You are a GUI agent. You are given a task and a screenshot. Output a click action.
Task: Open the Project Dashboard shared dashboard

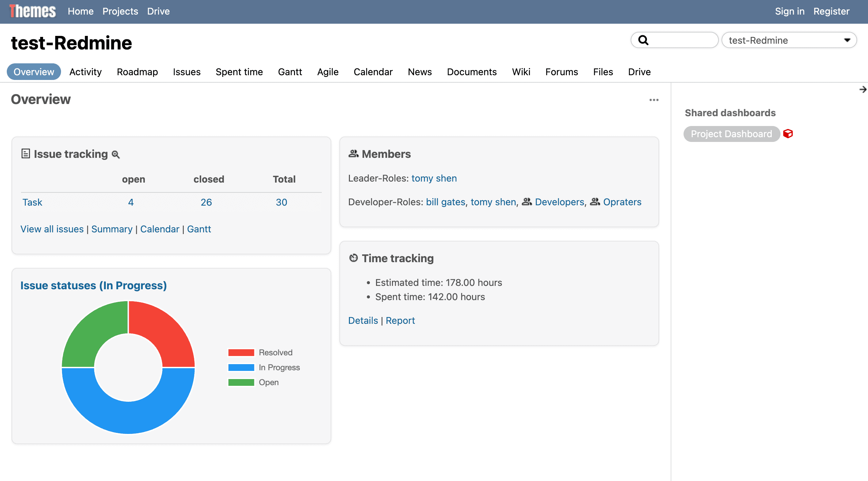click(x=731, y=134)
